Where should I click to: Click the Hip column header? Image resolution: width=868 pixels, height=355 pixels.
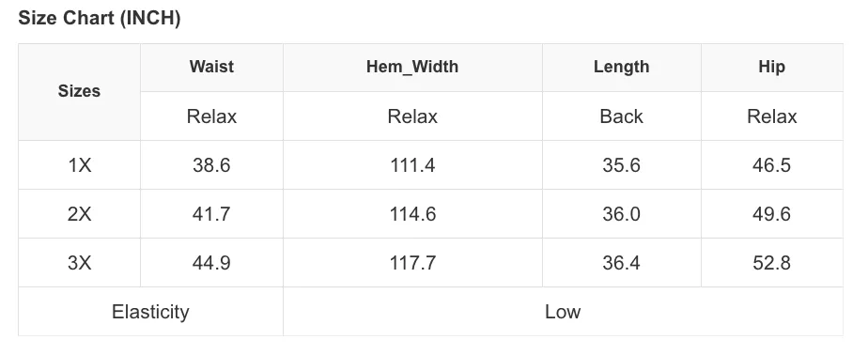click(771, 67)
